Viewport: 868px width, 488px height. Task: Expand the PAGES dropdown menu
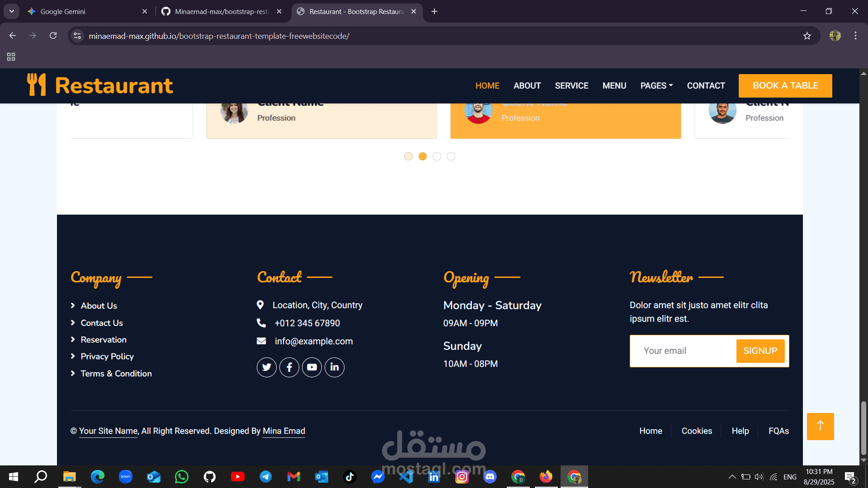[656, 85]
